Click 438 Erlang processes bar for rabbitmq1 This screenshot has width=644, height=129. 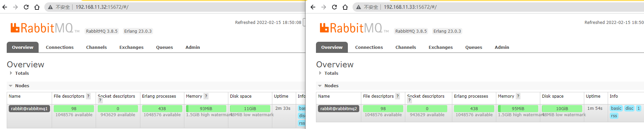pyautogui.click(x=162, y=108)
